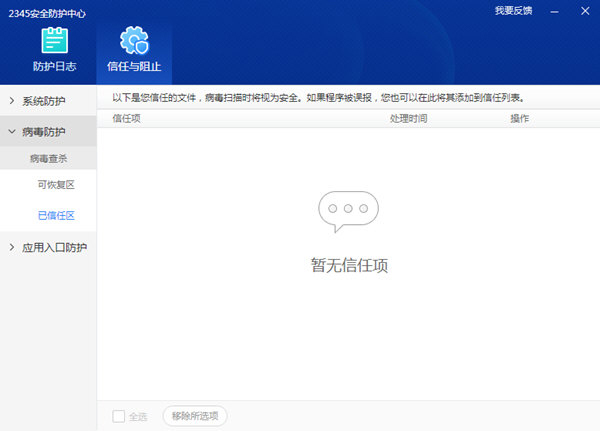Go to the 可恢复区 sidebar entry
The width and height of the screenshot is (600, 431).
coord(56,185)
